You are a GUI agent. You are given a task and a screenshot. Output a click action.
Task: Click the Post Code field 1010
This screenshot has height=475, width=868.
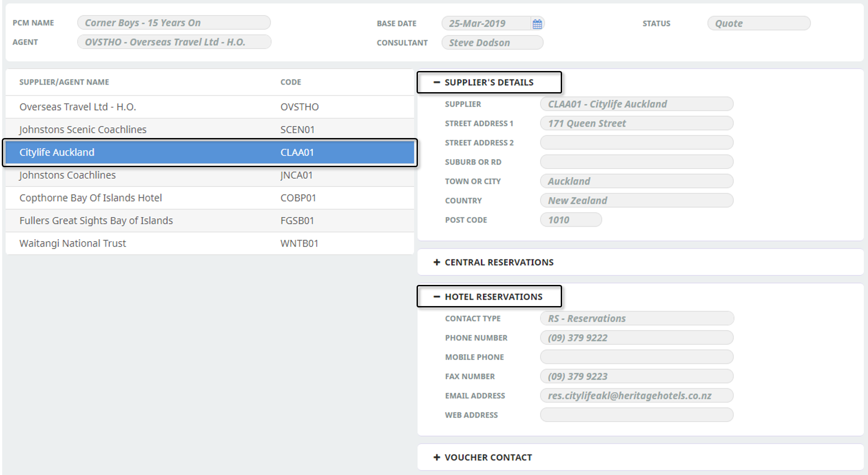click(571, 220)
